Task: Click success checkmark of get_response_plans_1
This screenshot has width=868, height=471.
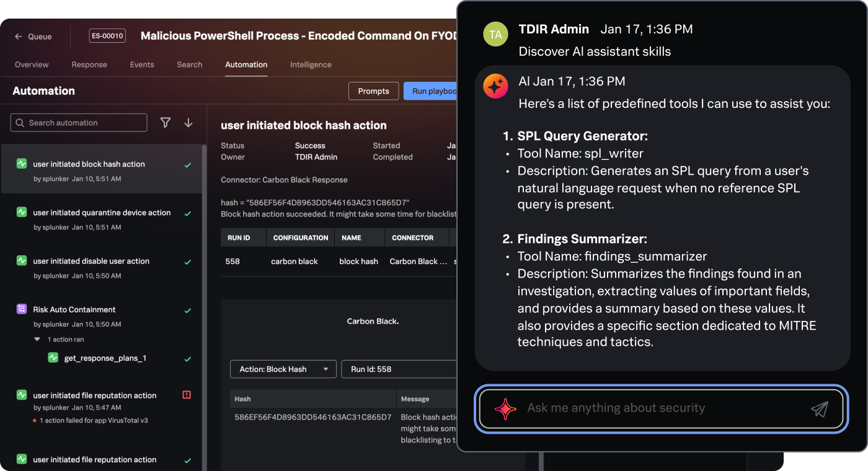Action: pos(188,359)
